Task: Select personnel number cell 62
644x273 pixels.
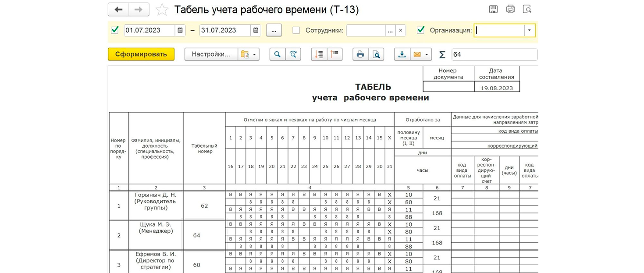Action: coord(204,206)
